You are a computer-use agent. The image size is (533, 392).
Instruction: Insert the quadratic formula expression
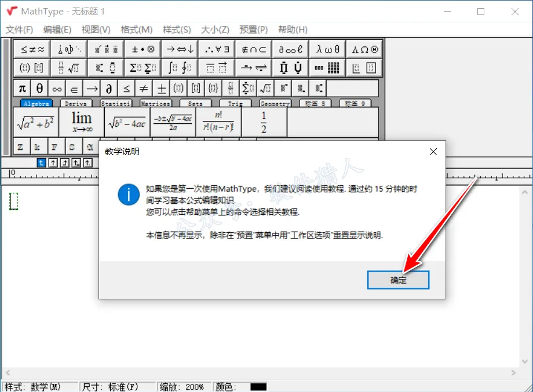(x=173, y=122)
